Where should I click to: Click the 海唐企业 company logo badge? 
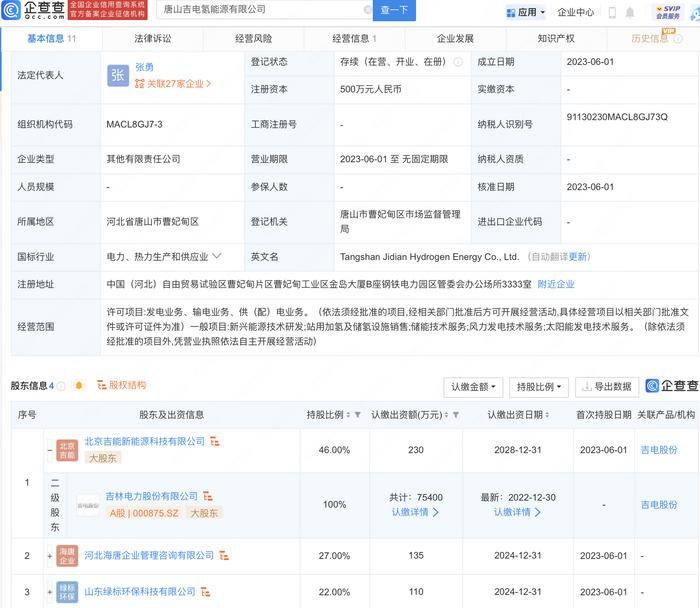pos(67,556)
